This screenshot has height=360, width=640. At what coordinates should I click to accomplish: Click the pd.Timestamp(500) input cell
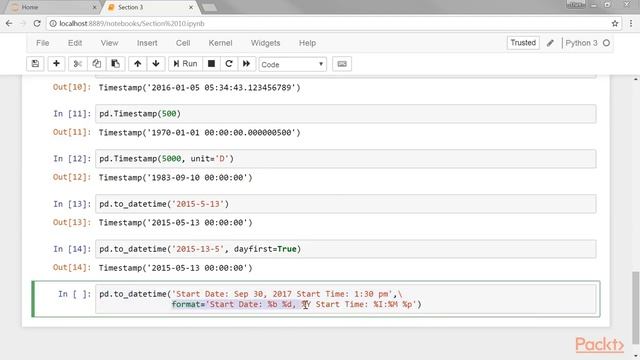[346, 113]
